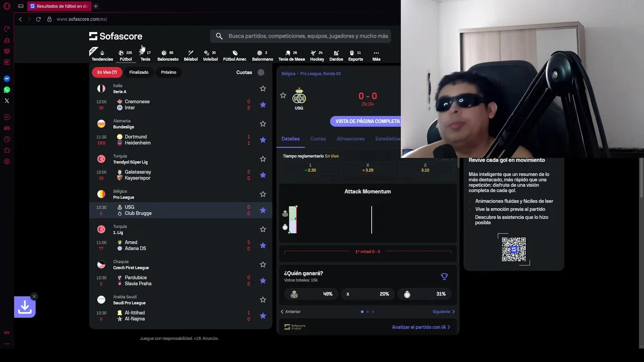Select home win odds 2.30

pyautogui.click(x=310, y=168)
